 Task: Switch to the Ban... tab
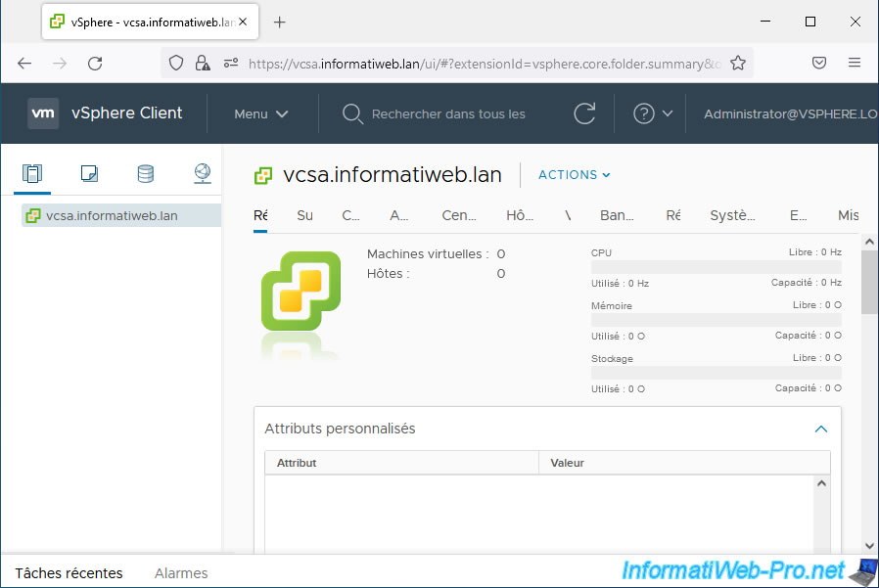pos(617,215)
